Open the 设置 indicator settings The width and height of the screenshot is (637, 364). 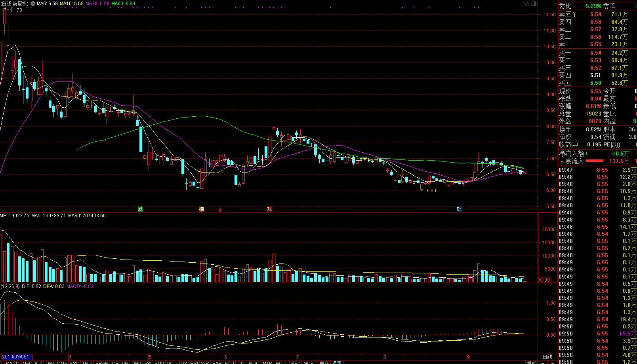tap(337, 362)
